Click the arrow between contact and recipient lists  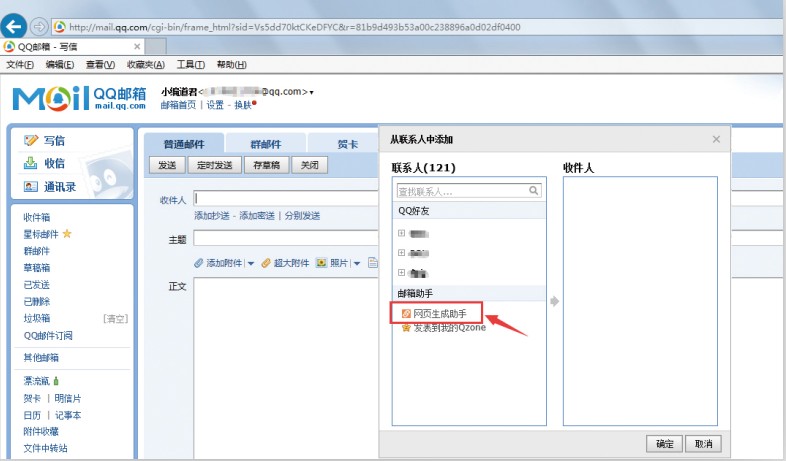click(554, 301)
